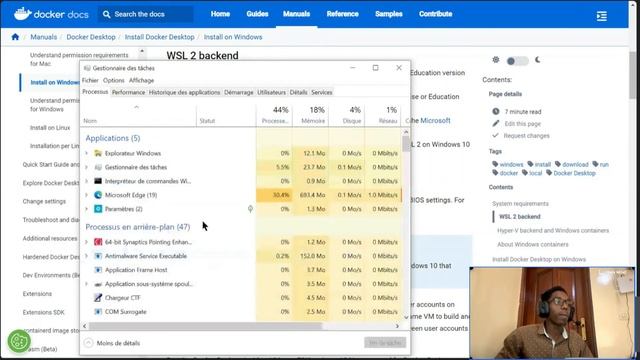This screenshot has height=360, width=640.
Task: Click the leaf status icon on Paramètres row
Action: click(x=250, y=209)
